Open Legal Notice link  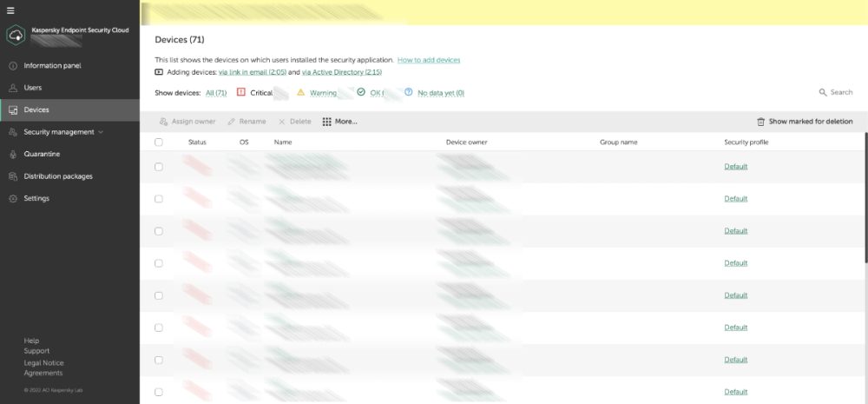click(x=43, y=363)
